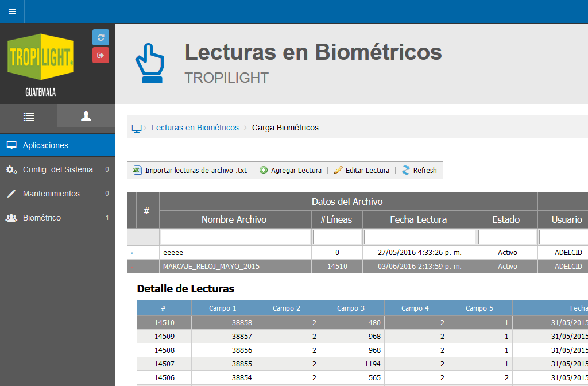Click Campo 1 value '38857'
588x386 pixels.
tap(242, 337)
